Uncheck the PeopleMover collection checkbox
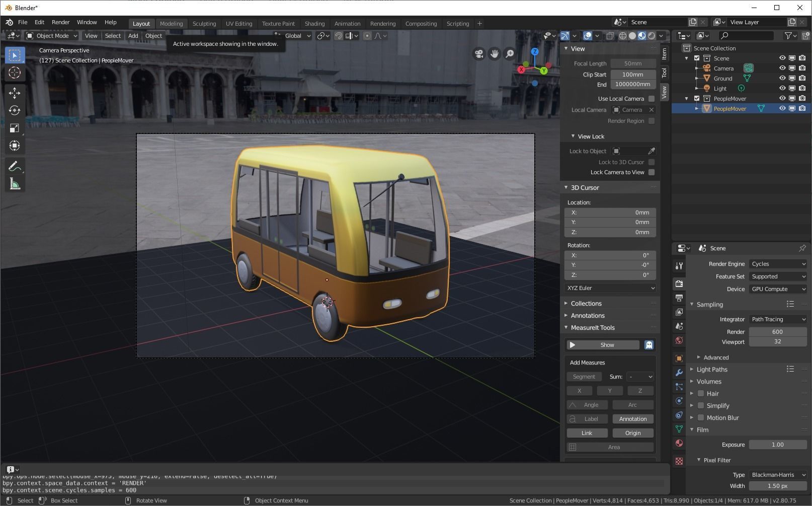812x506 pixels. [x=697, y=98]
